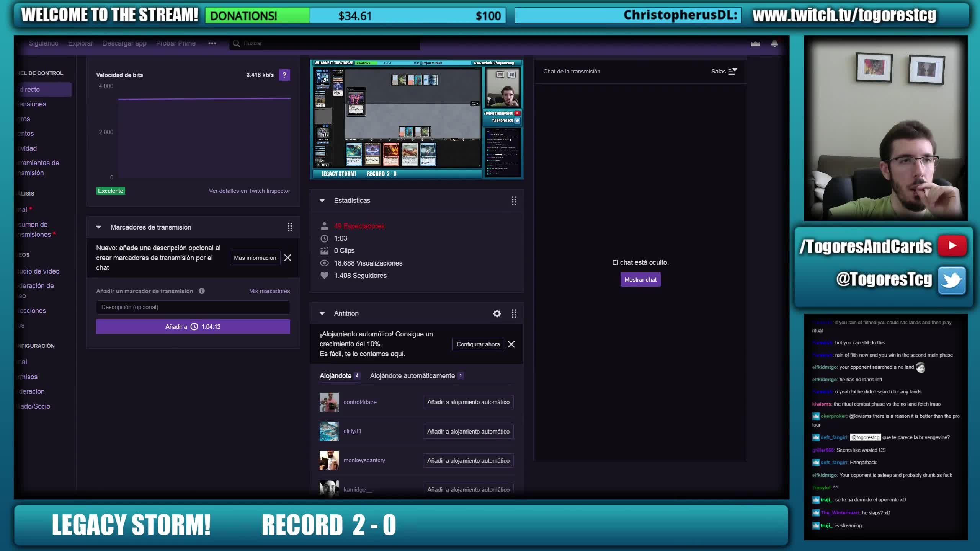This screenshot has width=980, height=551.
Task: Open Ver detalles en Twitch Inspector link
Action: point(249,191)
